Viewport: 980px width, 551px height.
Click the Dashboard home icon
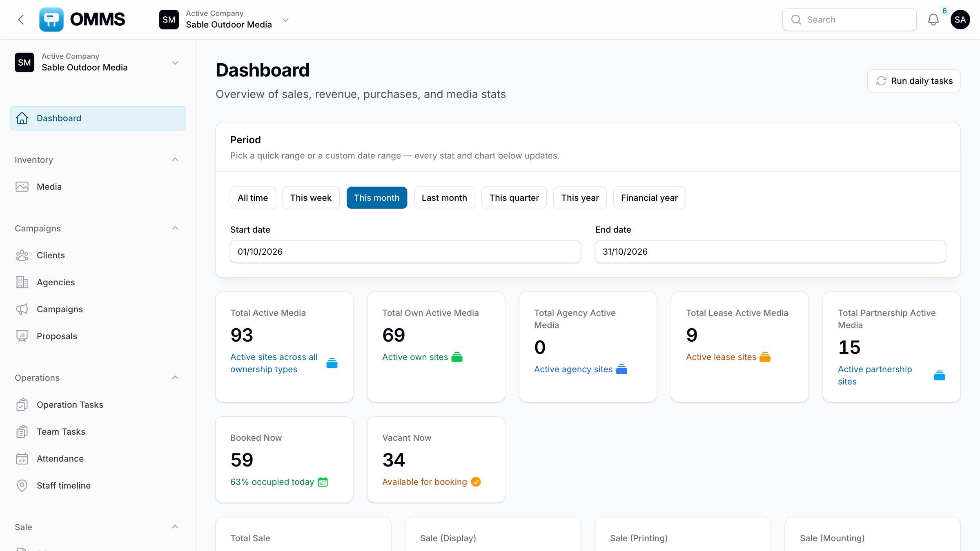[x=22, y=118]
